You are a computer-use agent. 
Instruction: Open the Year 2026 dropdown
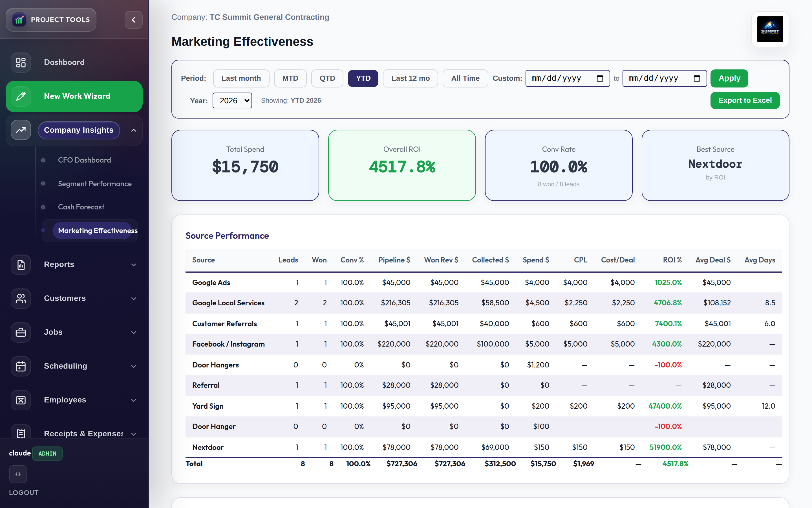click(x=232, y=100)
